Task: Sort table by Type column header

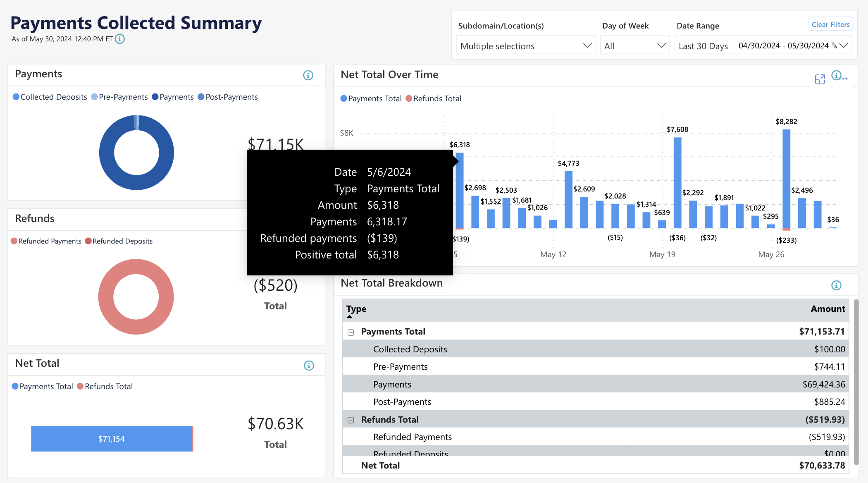Action: [x=356, y=309]
